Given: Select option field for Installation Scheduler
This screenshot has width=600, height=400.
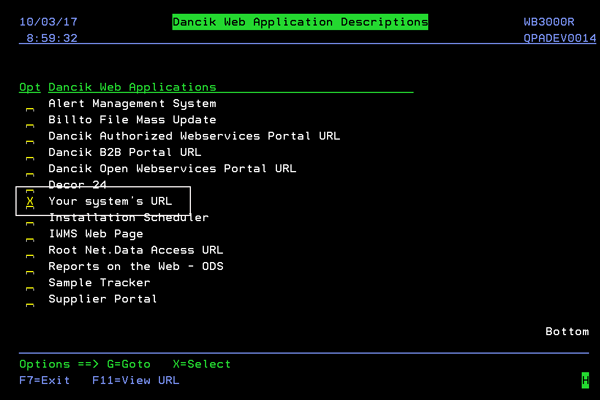Looking at the screenshot, I should (30, 218).
